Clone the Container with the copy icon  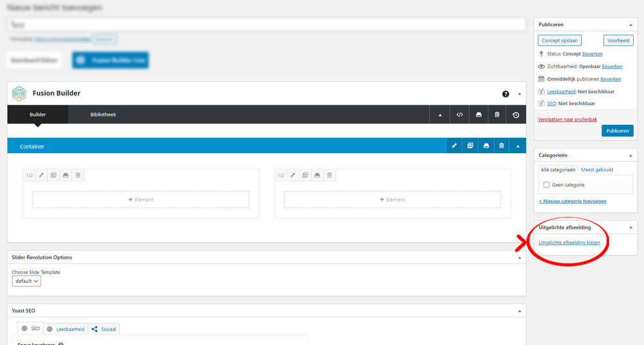click(470, 146)
